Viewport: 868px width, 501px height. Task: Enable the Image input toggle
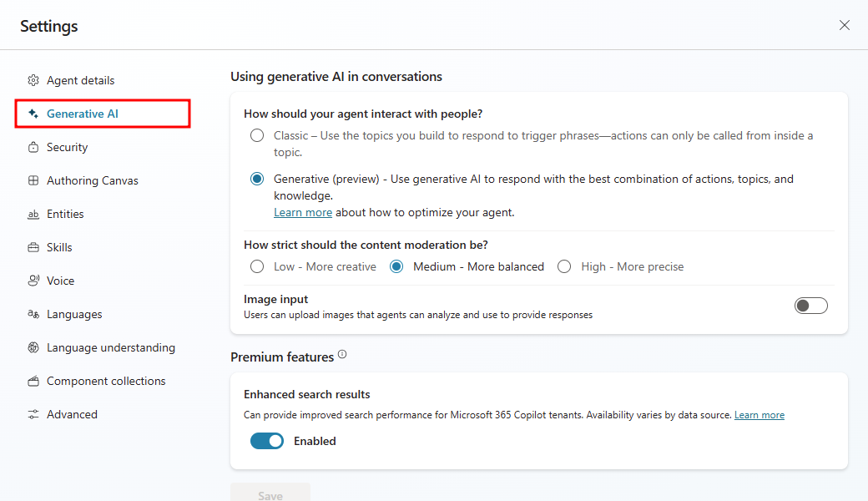811,306
